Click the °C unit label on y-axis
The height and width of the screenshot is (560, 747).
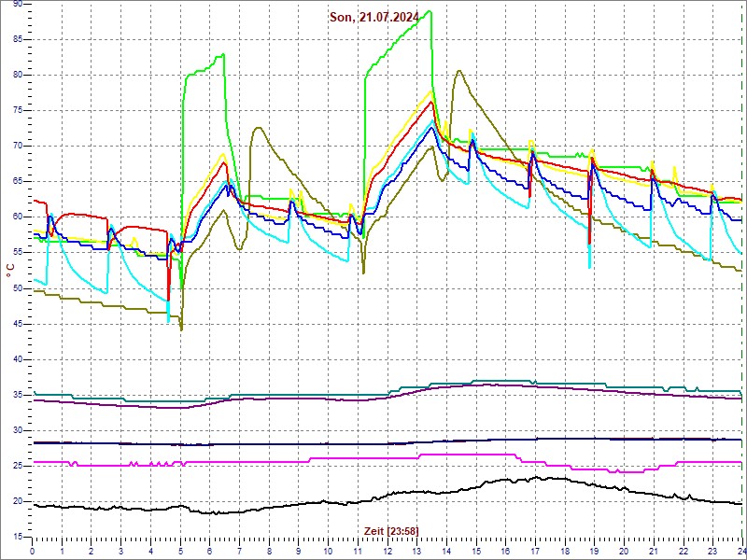tap(10, 270)
